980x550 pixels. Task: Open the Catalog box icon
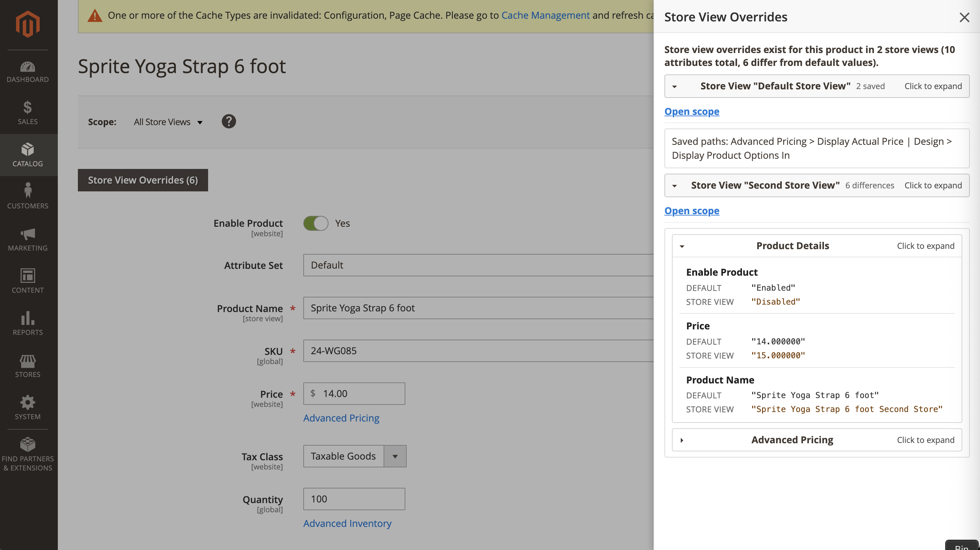[28, 150]
